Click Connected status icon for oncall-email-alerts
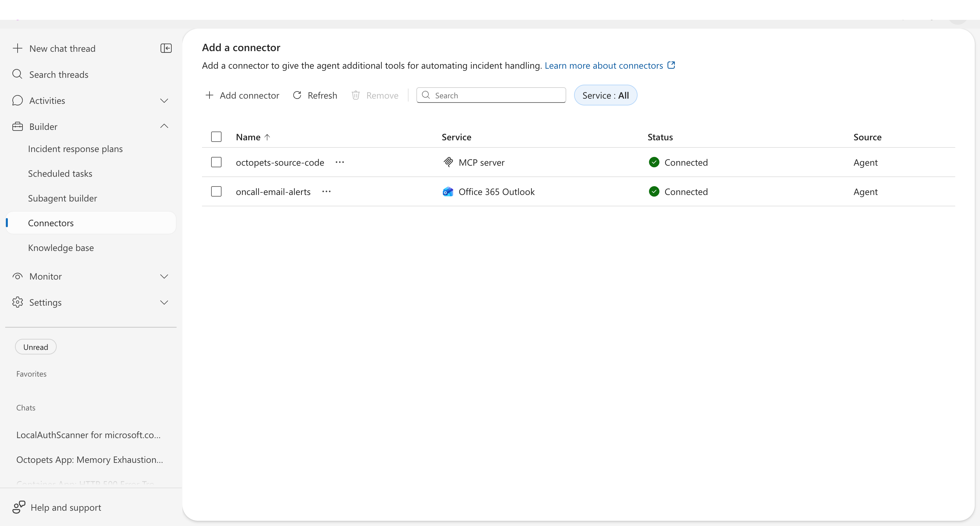 [x=654, y=191]
